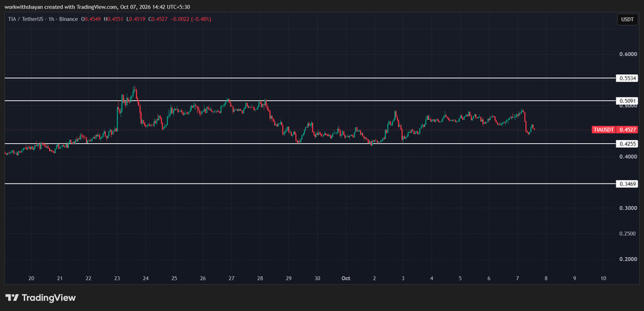Viewport: 644px width, 311px height.
Task: Select the 0.4255 price line label
Action: [627, 144]
